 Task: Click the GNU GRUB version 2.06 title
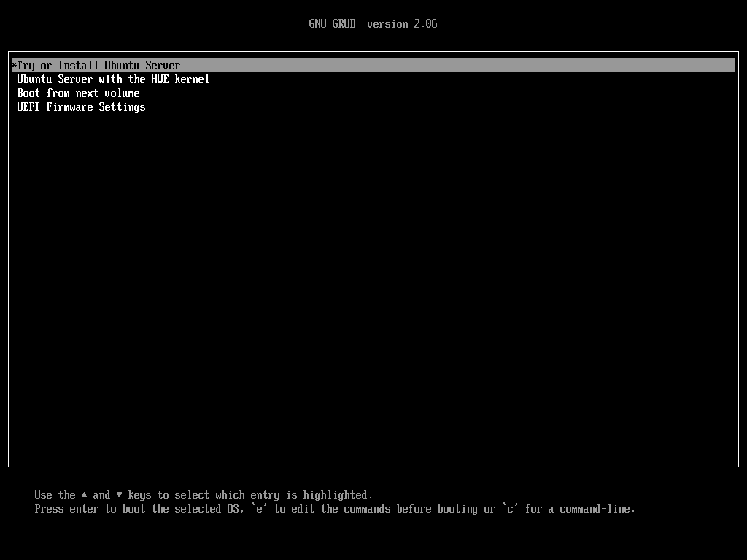tap(373, 24)
